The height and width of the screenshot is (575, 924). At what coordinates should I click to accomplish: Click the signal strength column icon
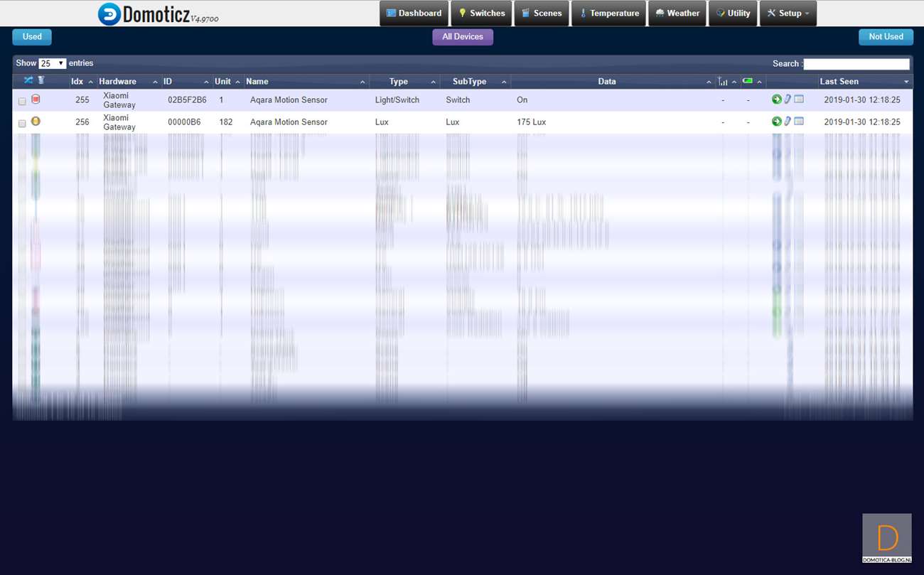coord(723,82)
